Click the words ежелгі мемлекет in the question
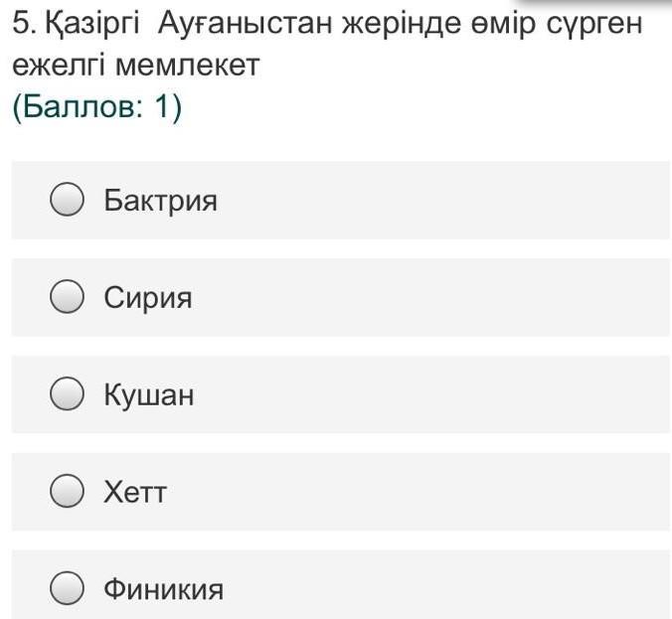This screenshot has height=619, width=672. click(x=135, y=66)
